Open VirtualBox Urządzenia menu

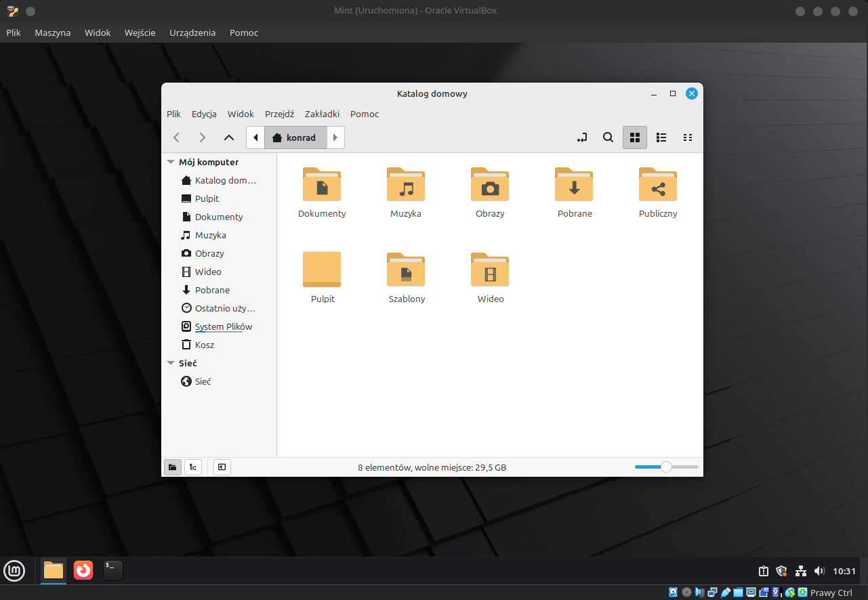pyautogui.click(x=192, y=33)
